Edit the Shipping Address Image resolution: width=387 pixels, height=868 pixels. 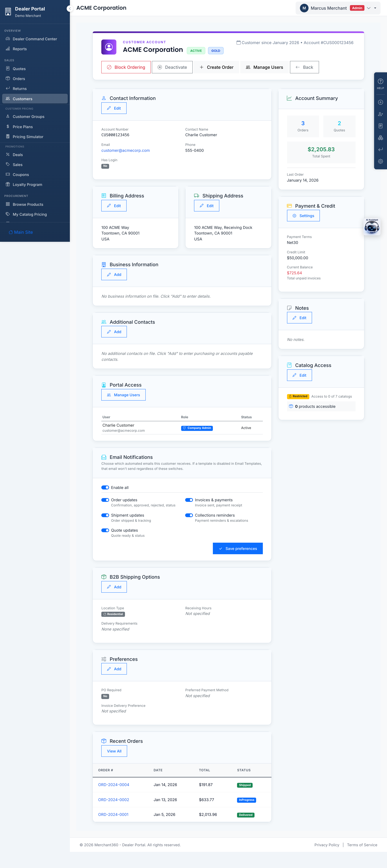tap(207, 206)
